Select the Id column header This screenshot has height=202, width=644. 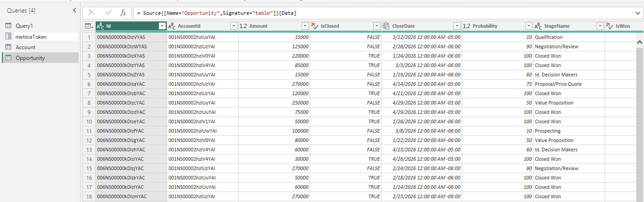click(x=131, y=26)
